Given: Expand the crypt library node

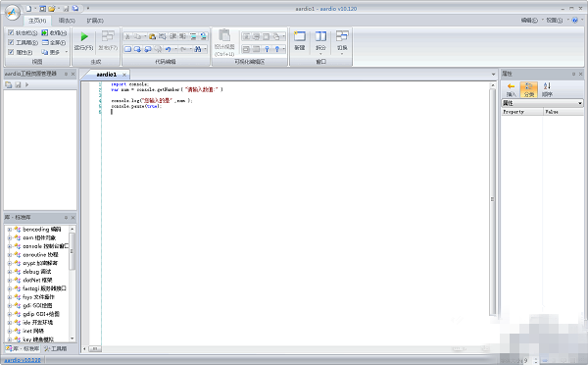Looking at the screenshot, I should [x=10, y=263].
